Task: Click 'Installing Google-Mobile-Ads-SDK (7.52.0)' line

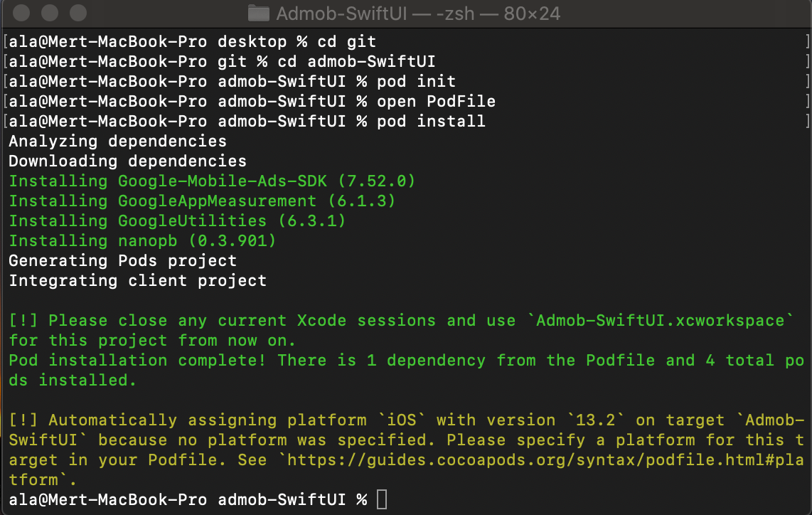Action: point(212,181)
